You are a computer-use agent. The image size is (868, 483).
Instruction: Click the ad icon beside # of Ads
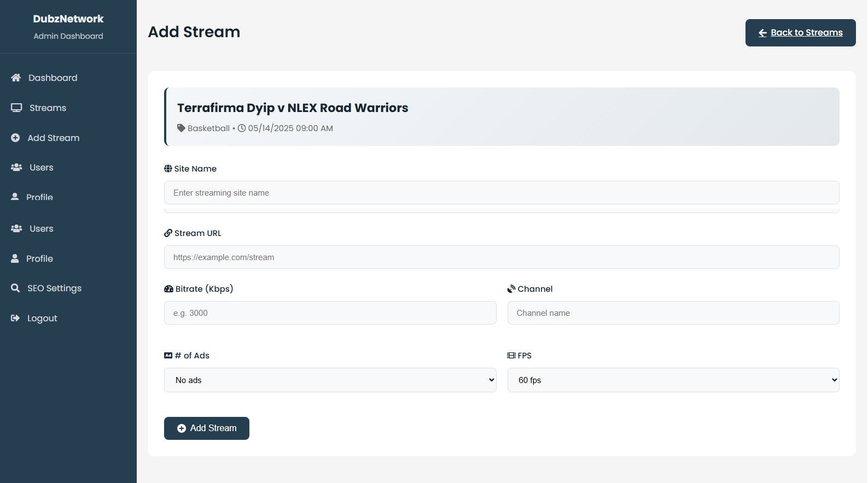click(168, 355)
